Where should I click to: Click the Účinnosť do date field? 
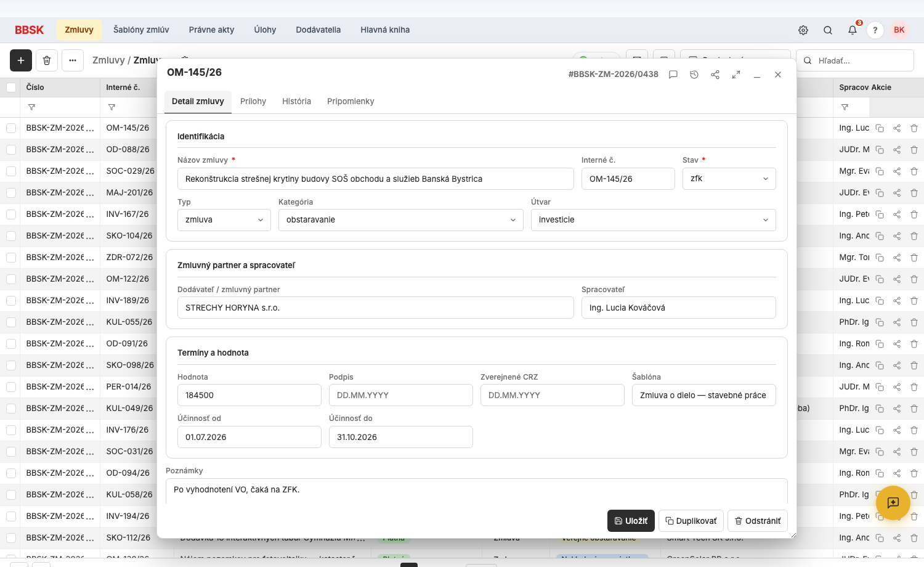tap(401, 437)
